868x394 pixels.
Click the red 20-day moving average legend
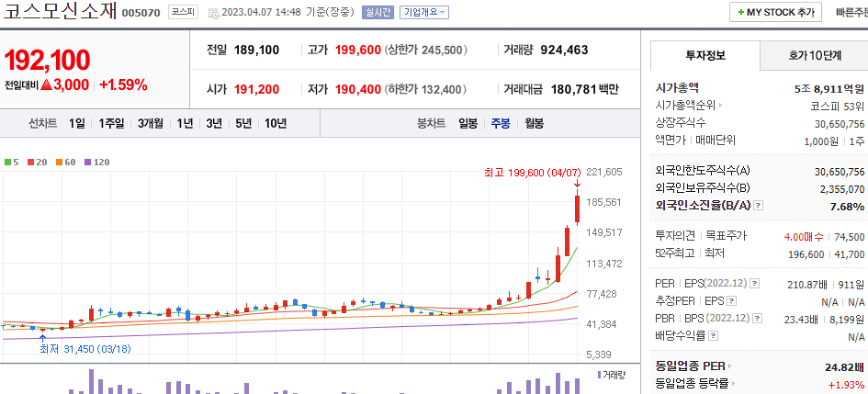37,163
